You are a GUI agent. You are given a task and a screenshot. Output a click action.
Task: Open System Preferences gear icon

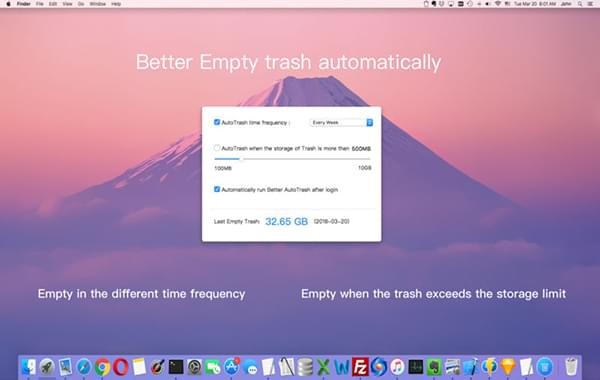click(194, 367)
